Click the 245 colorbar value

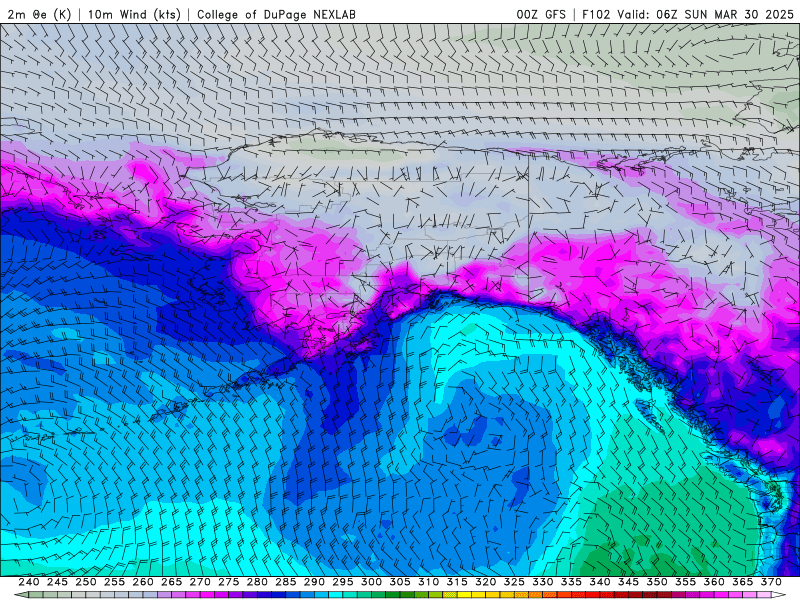coord(57,582)
